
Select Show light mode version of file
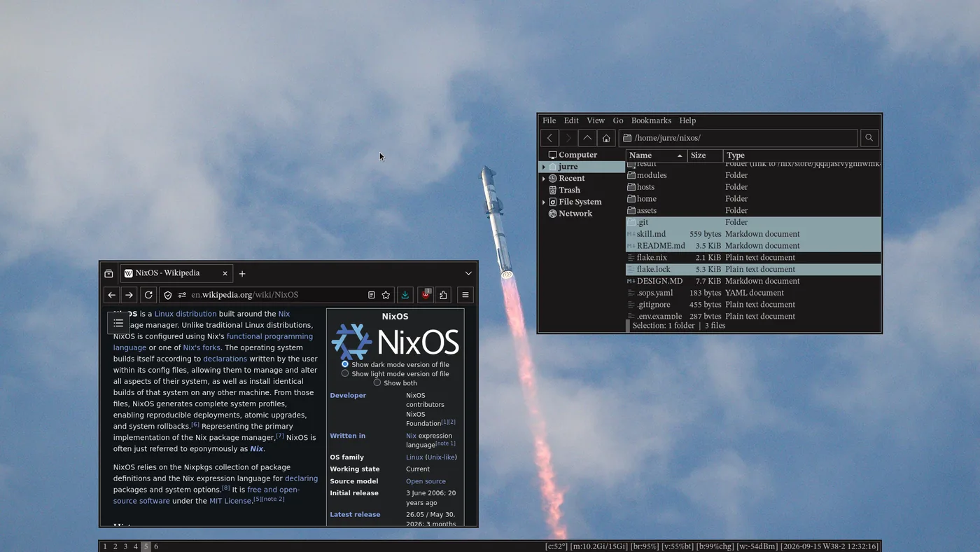coord(345,373)
